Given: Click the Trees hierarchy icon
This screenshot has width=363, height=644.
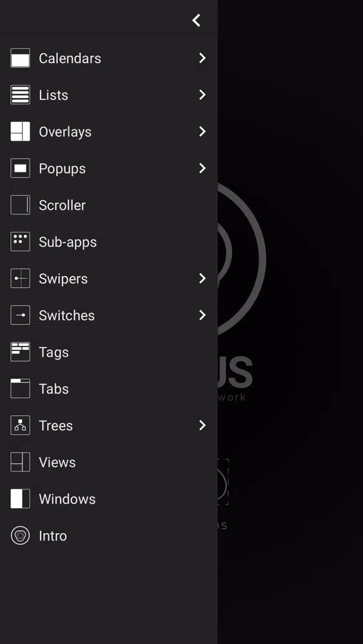Looking at the screenshot, I should [20, 426].
